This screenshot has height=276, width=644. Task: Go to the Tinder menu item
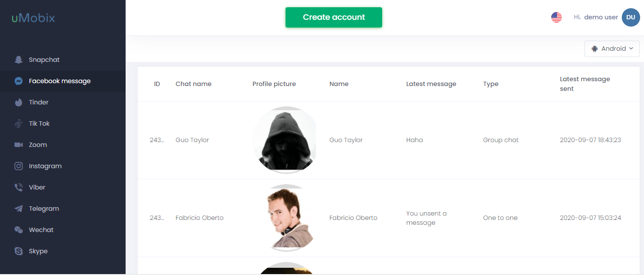click(39, 102)
